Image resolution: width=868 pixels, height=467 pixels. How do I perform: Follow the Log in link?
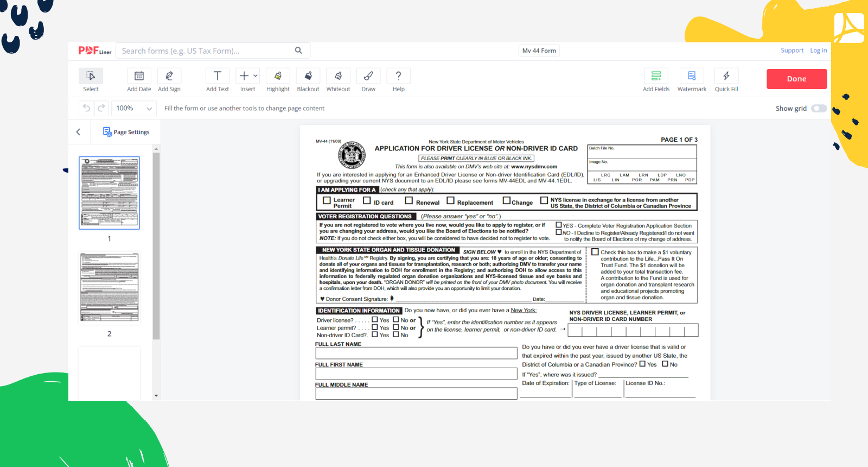coord(818,51)
